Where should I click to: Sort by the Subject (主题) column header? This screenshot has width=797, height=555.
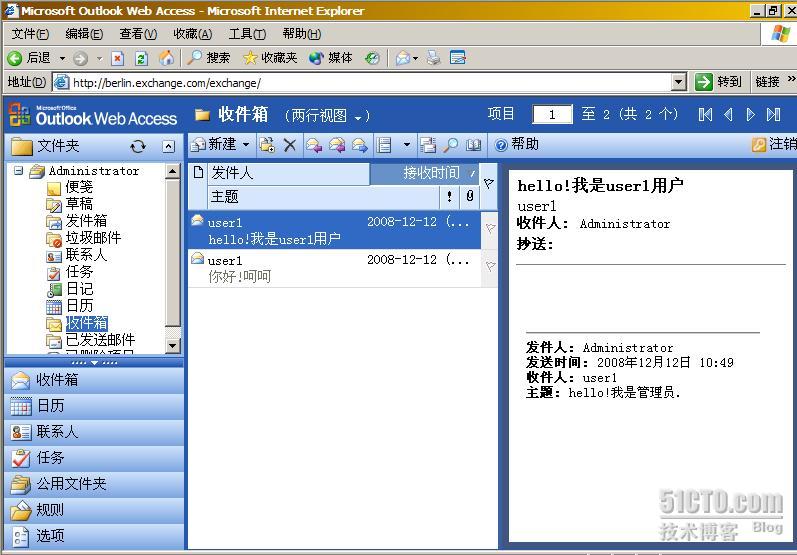pyautogui.click(x=323, y=197)
